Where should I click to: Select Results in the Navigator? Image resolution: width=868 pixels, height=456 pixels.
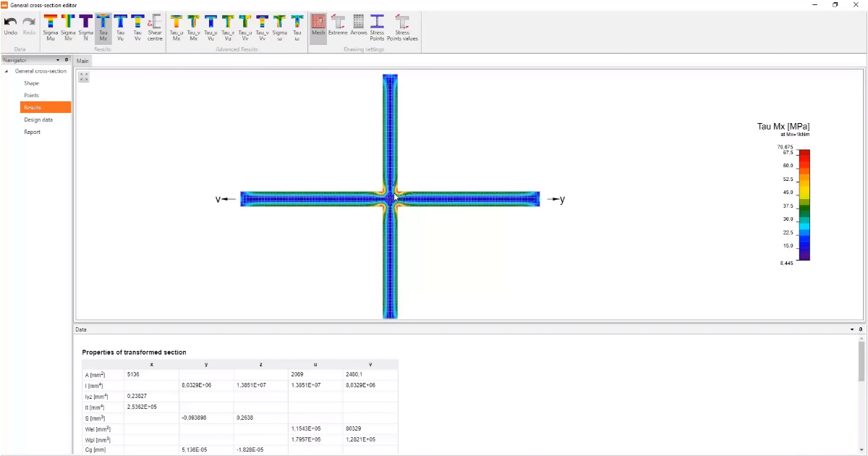[46, 107]
